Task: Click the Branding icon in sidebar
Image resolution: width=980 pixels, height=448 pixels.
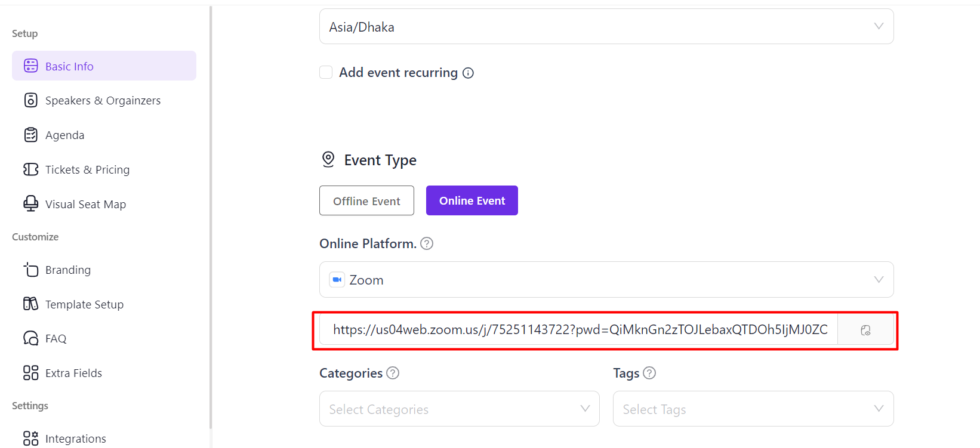Action: (x=30, y=270)
